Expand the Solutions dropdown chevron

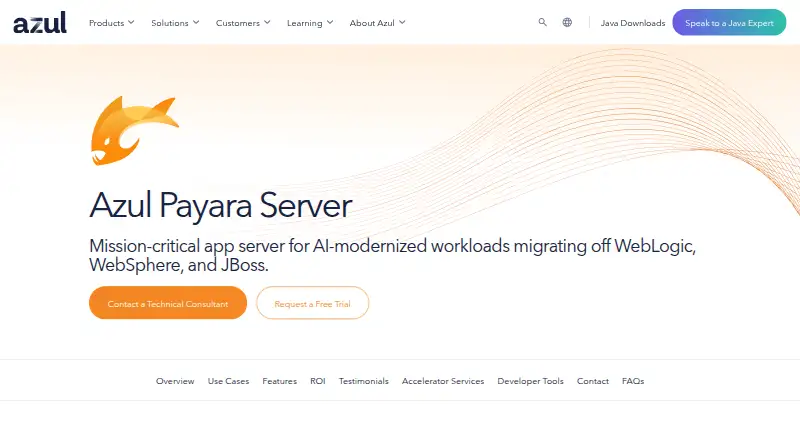[x=196, y=22]
